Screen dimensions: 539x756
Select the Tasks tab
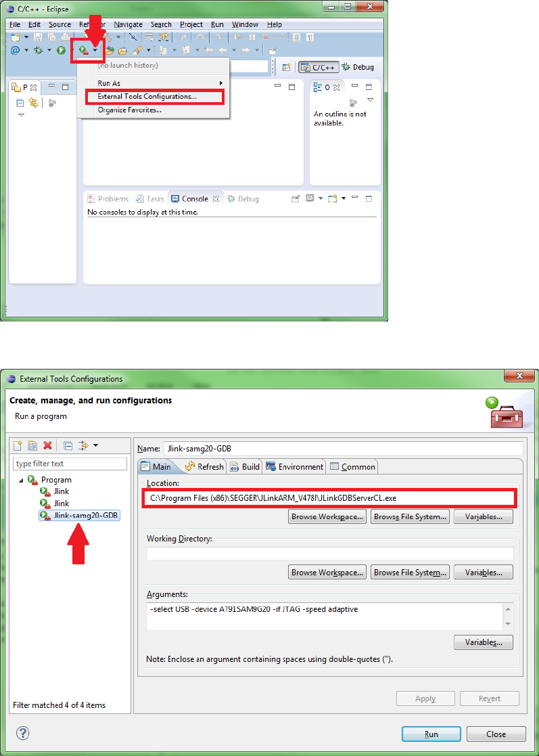click(150, 198)
